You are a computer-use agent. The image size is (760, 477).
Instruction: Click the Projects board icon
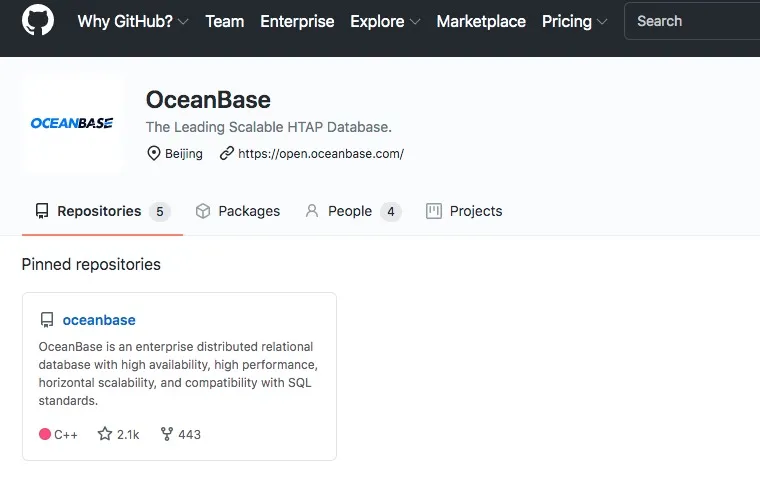tap(434, 211)
